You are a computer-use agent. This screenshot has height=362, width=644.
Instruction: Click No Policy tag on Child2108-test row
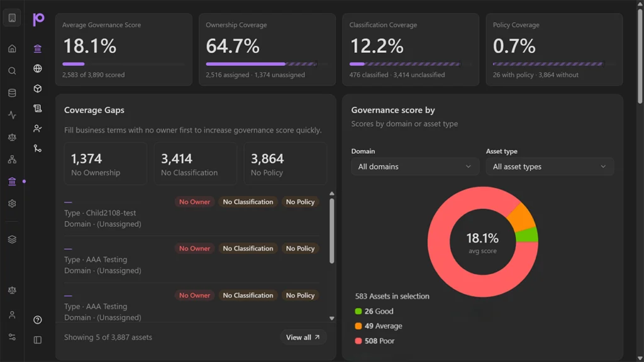(300, 202)
